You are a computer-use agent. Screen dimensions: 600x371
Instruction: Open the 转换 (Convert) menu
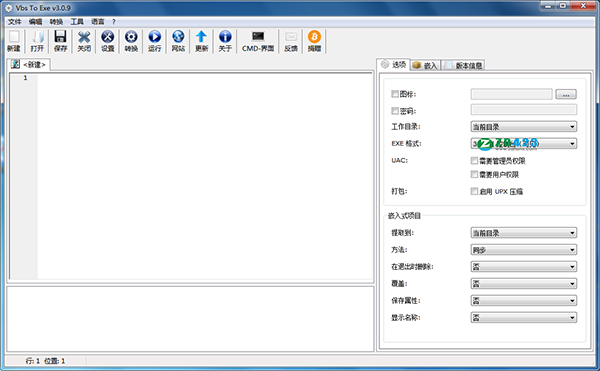coord(56,21)
